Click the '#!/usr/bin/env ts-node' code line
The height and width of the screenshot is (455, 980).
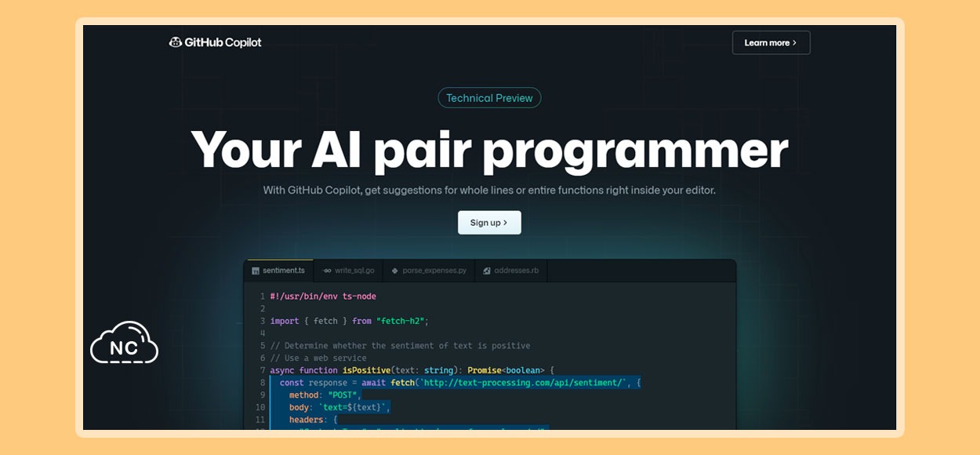point(323,297)
